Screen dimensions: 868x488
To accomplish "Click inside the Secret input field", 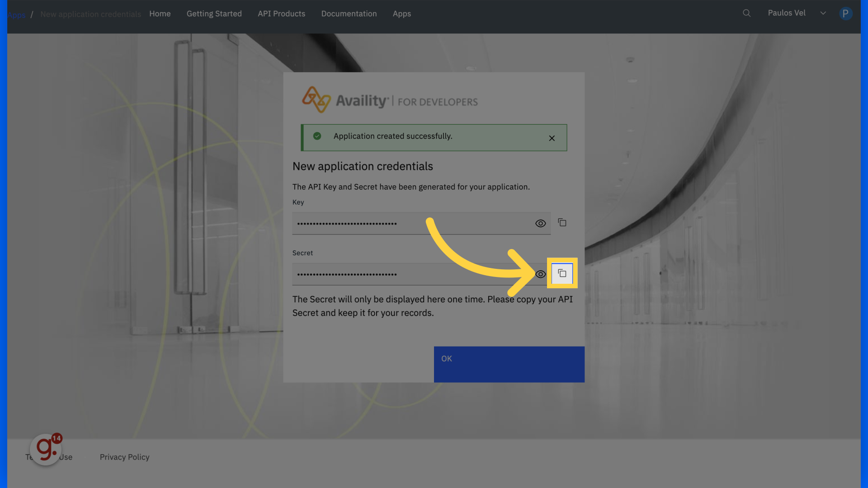I will [407, 274].
